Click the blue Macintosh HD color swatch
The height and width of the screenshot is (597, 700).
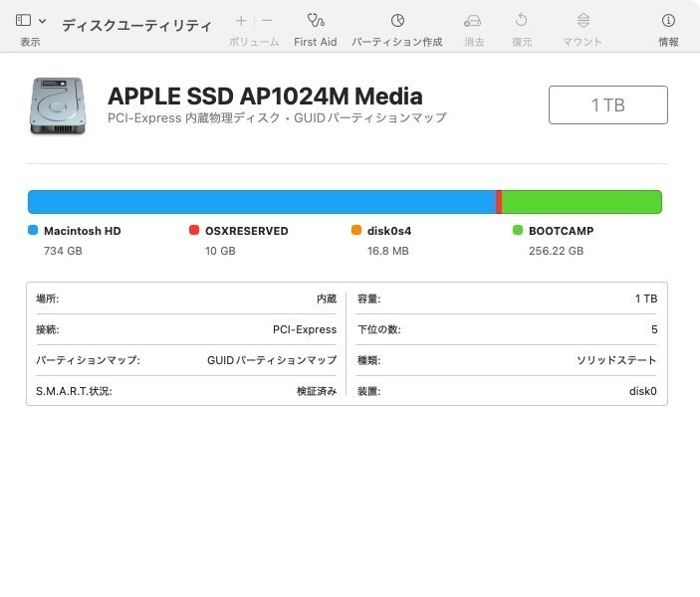pyautogui.click(x=33, y=230)
